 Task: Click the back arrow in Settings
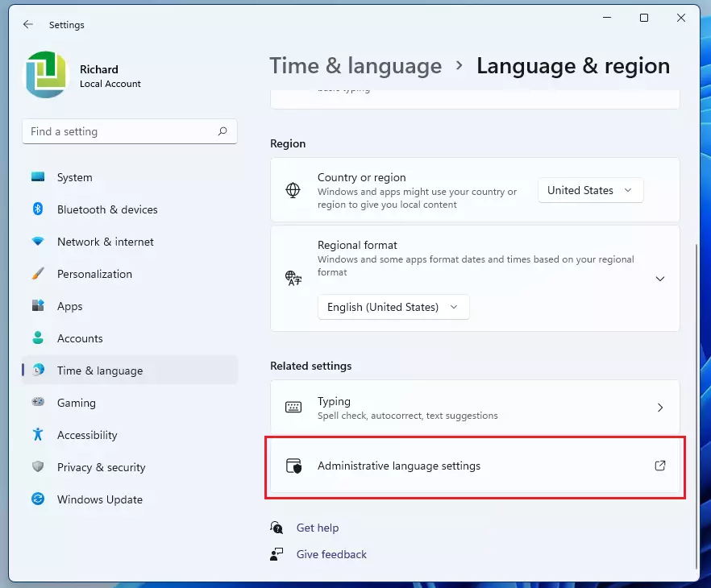coord(28,24)
